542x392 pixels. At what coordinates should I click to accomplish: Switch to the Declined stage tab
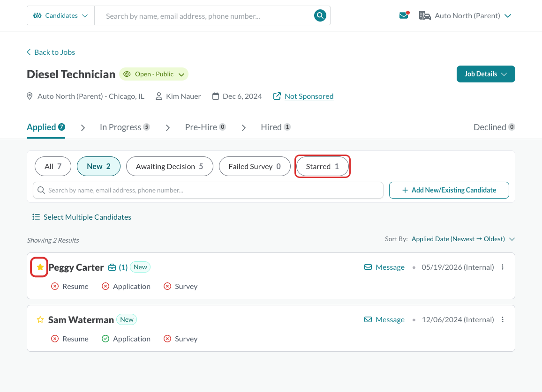tap(494, 127)
